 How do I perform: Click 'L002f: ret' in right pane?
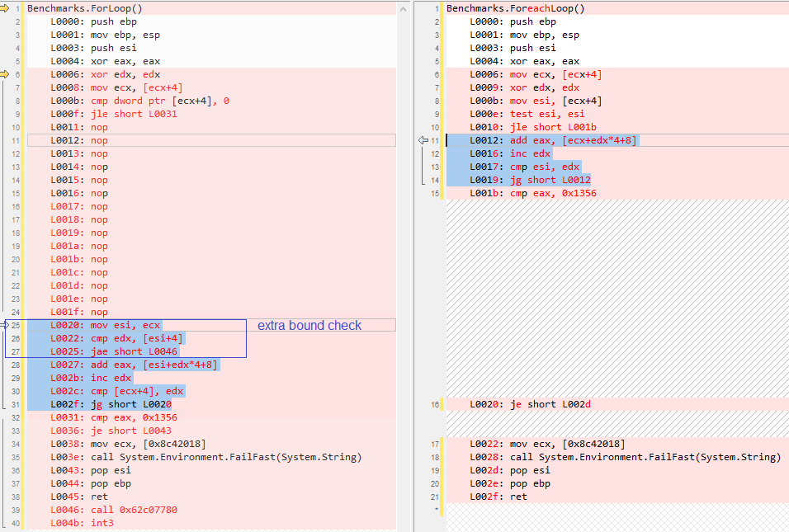point(498,497)
